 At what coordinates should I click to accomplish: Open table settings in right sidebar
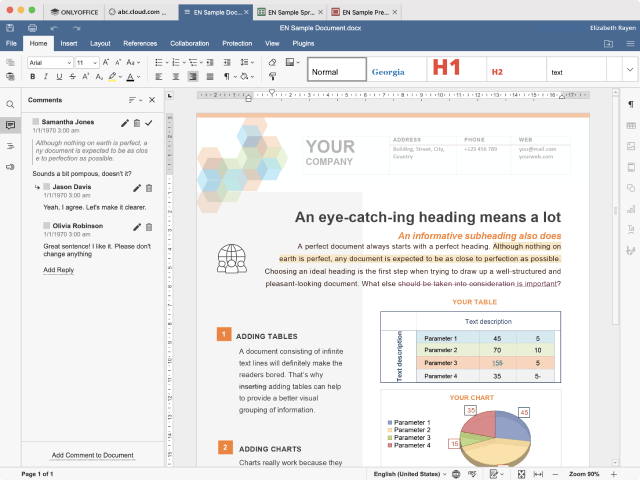pos(630,125)
